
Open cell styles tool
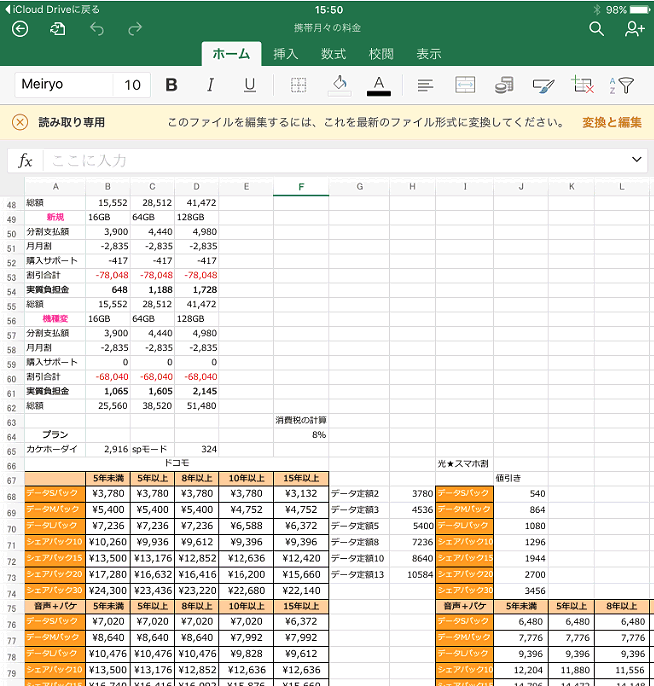coord(543,85)
